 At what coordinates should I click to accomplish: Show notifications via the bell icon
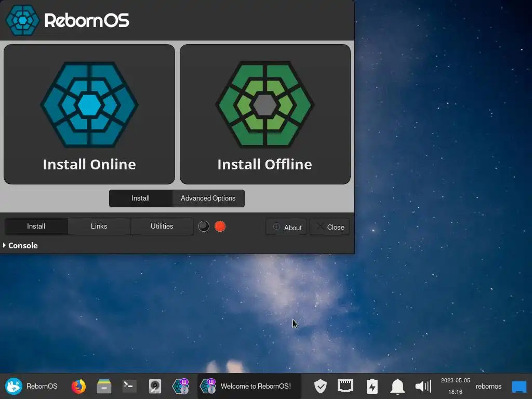tap(397, 386)
